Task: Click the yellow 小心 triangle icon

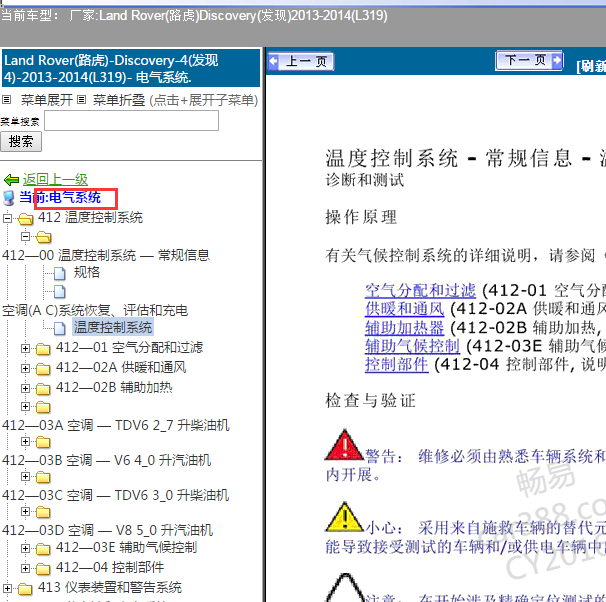Action: [x=344, y=517]
